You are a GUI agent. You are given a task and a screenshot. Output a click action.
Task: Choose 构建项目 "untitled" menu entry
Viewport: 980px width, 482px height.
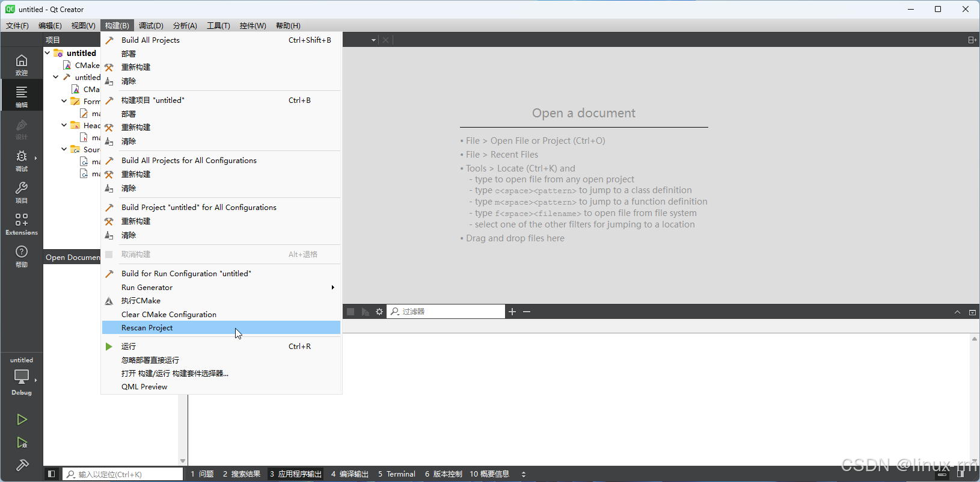[221, 100]
